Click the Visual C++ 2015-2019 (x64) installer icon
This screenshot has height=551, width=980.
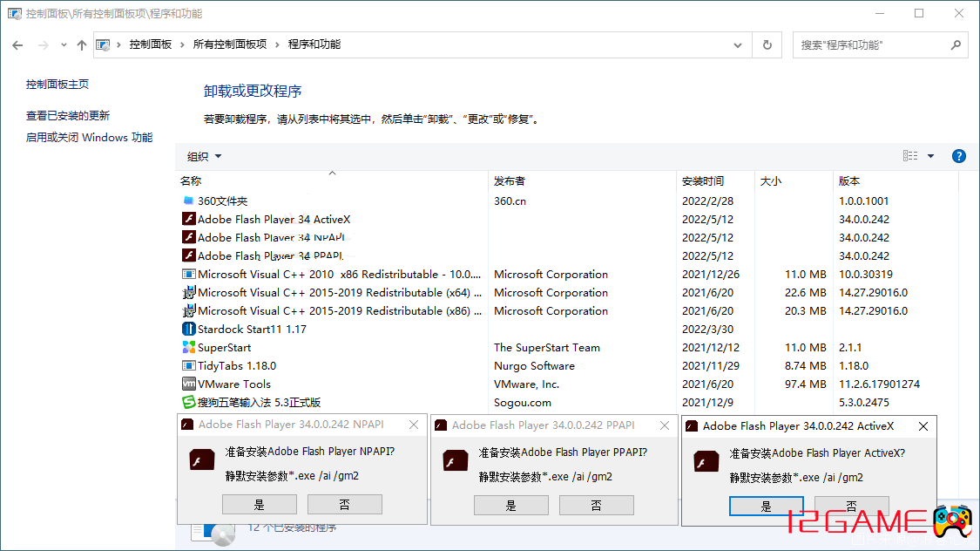tap(188, 292)
